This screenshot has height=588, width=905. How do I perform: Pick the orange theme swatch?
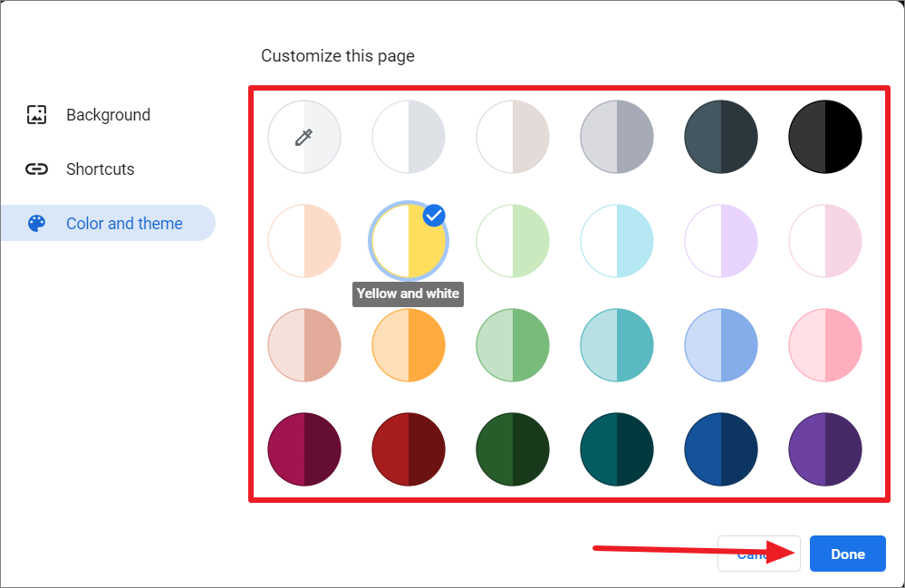(x=409, y=345)
